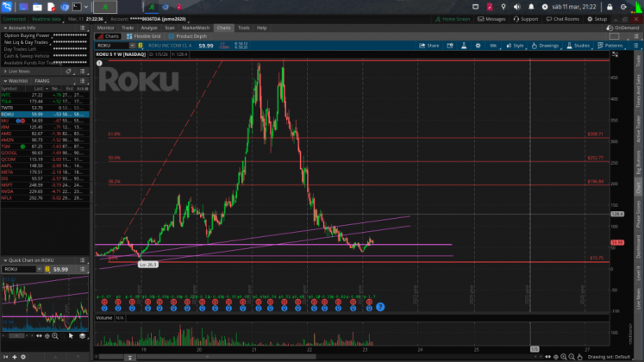Switch to the Trade tab
Screen dimensions: 644x362
[128, 28]
